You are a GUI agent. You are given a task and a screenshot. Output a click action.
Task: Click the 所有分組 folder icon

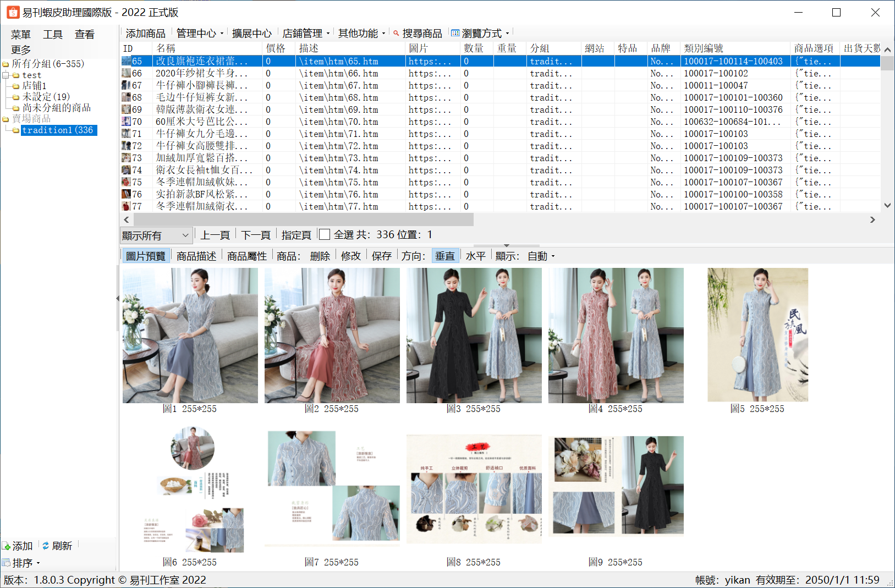(x=6, y=64)
